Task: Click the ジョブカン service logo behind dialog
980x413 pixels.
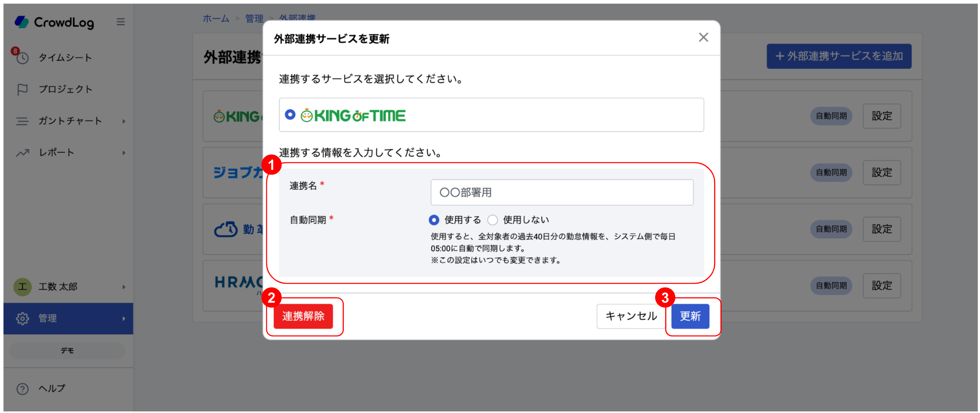Action: [x=238, y=172]
